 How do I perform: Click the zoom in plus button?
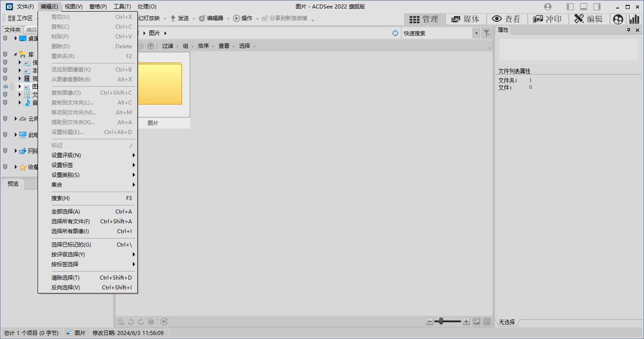click(x=466, y=321)
